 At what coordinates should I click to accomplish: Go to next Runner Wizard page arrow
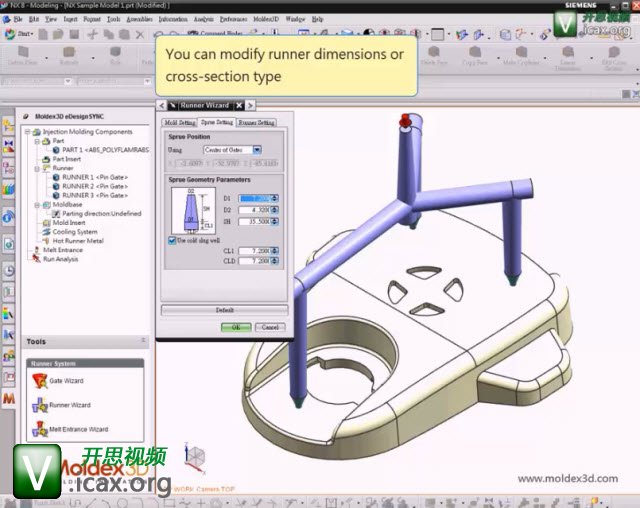[250, 105]
